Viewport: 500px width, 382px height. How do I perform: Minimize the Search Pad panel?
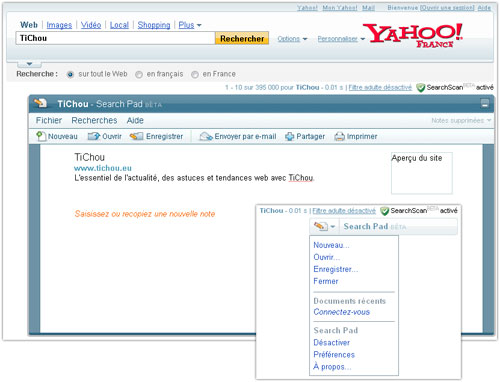[x=485, y=103]
